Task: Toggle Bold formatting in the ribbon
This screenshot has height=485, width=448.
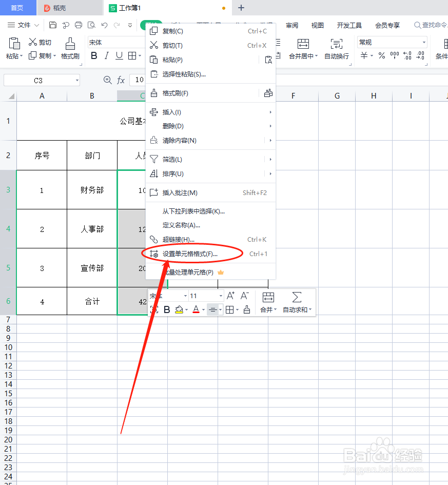Action: 94,55
